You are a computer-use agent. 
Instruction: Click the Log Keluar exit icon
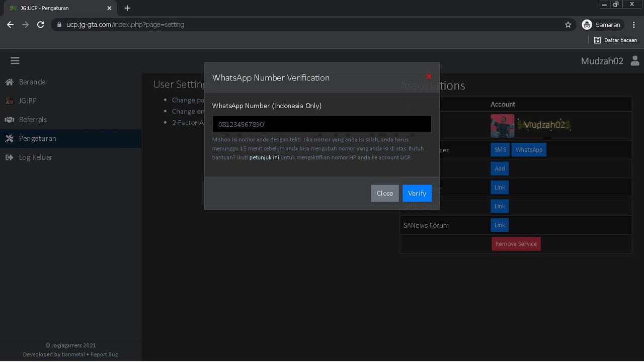tap(9, 157)
